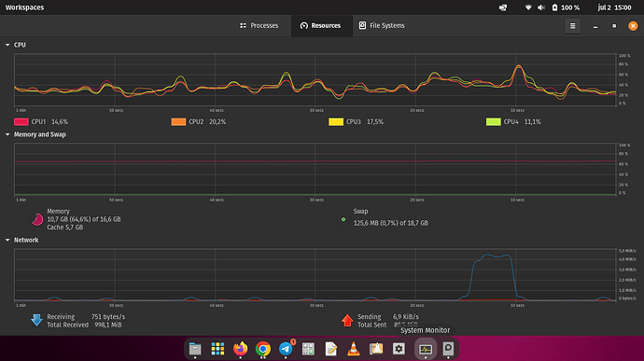Click the Memory pie chart color icon
Viewport: 644px width, 361px height.
pyautogui.click(x=37, y=219)
